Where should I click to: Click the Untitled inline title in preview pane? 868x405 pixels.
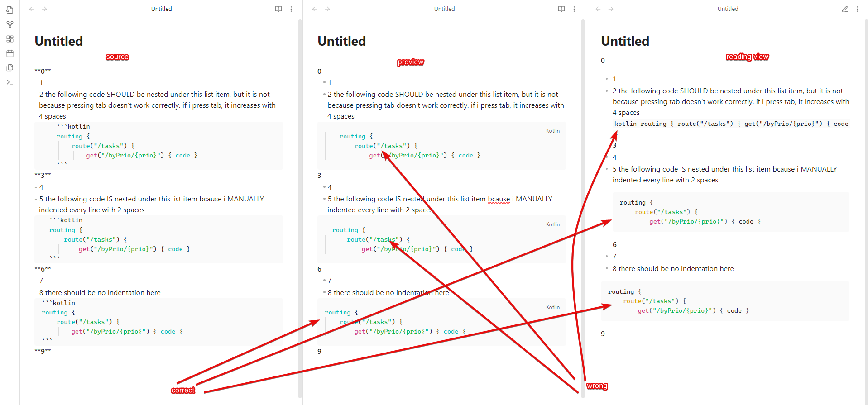(x=342, y=41)
